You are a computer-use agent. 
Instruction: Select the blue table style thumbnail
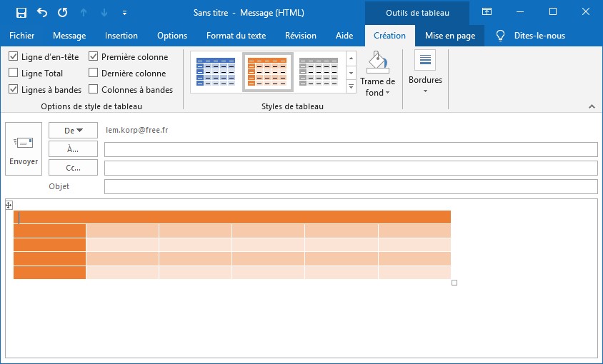pyautogui.click(x=214, y=71)
